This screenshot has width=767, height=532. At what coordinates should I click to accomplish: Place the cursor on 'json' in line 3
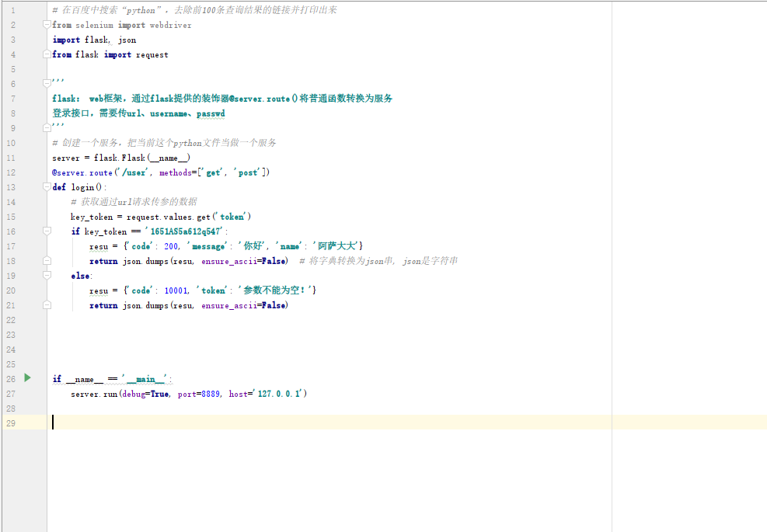click(x=127, y=40)
